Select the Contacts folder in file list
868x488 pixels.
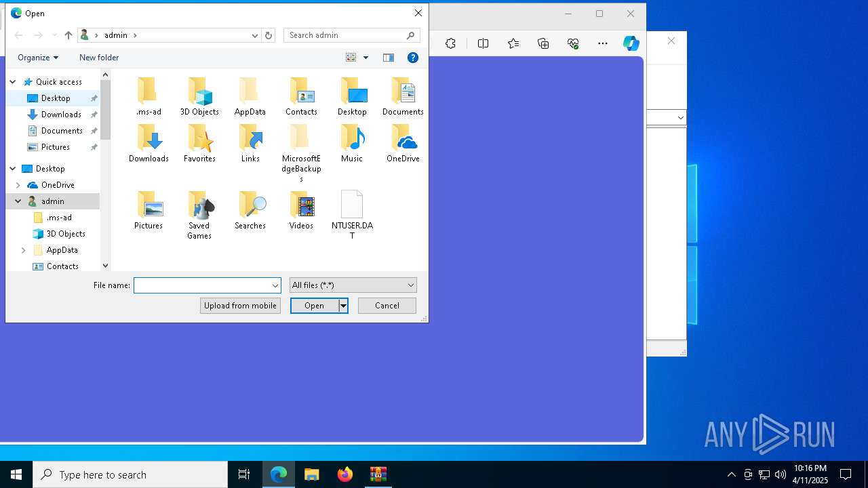coord(301,96)
